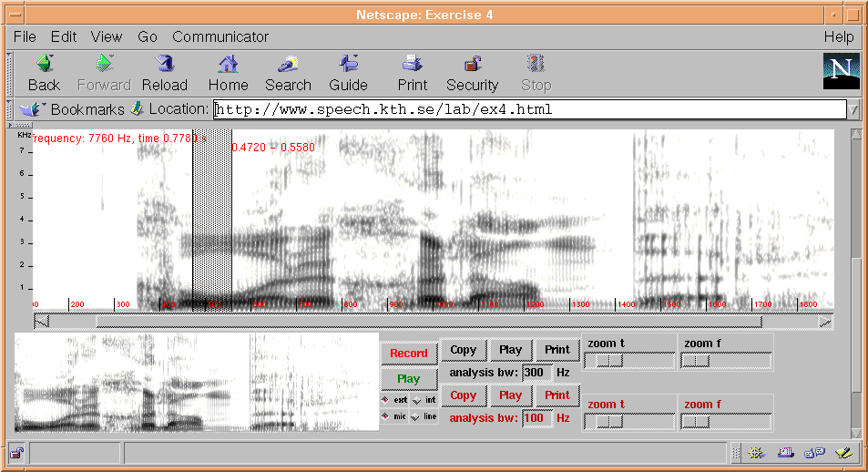Expand the Location URL history dropdown

tap(853, 109)
